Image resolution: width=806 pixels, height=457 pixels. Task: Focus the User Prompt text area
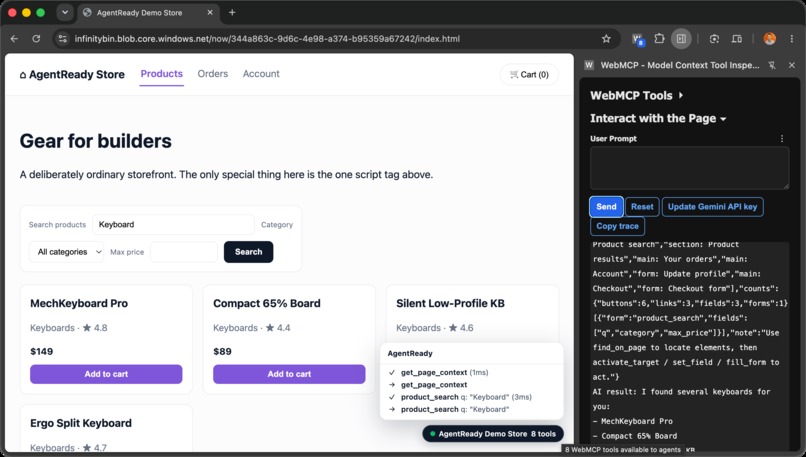[x=689, y=168]
